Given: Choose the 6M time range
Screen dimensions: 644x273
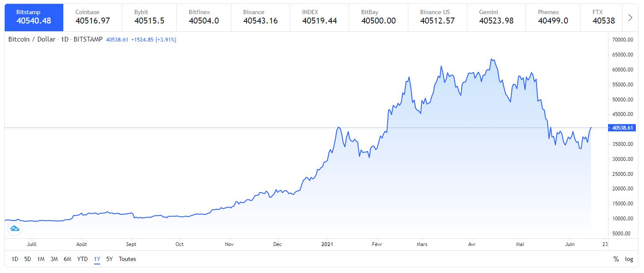Looking at the screenshot, I should tap(67, 259).
